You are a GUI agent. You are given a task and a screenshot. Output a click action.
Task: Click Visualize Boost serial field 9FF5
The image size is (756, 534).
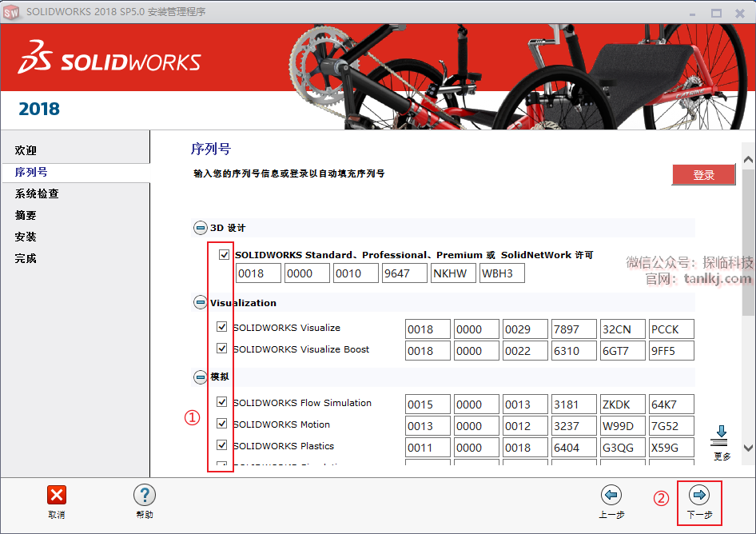(671, 351)
